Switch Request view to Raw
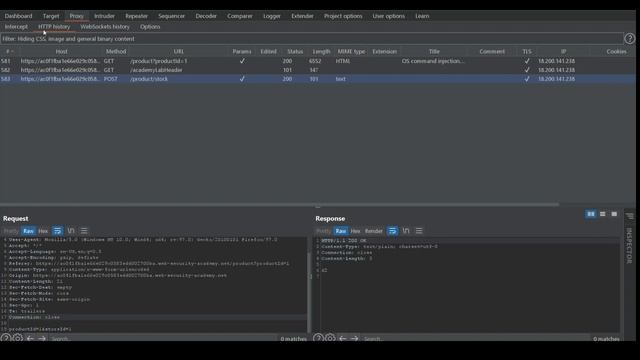The height and width of the screenshot is (360, 640). [x=28, y=231]
